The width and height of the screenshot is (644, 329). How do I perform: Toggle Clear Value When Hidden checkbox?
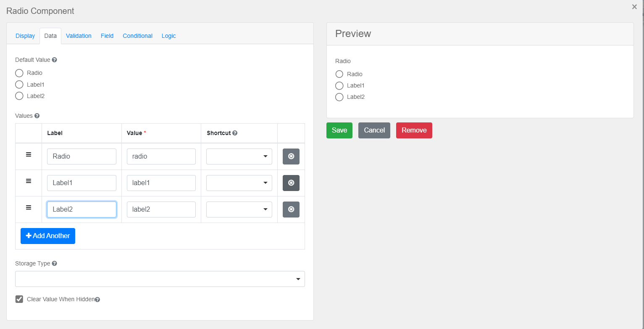19,299
